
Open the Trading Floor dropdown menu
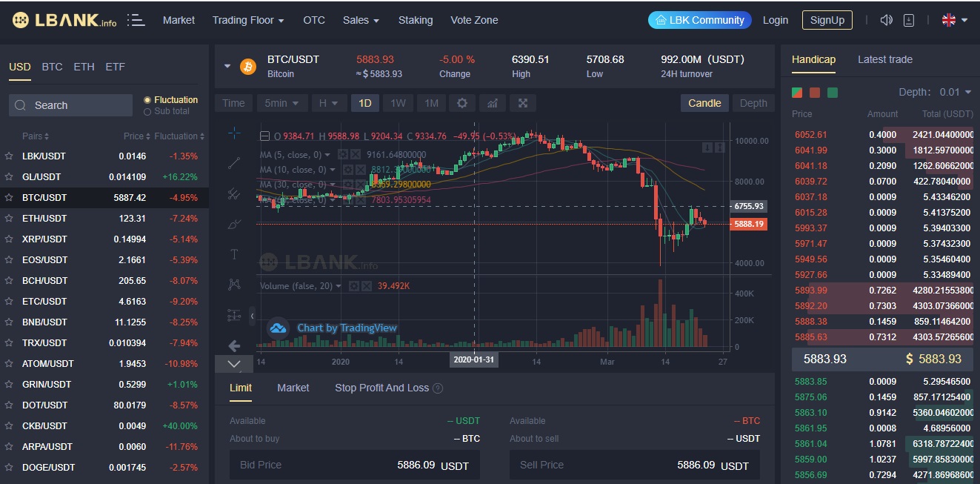tap(248, 20)
